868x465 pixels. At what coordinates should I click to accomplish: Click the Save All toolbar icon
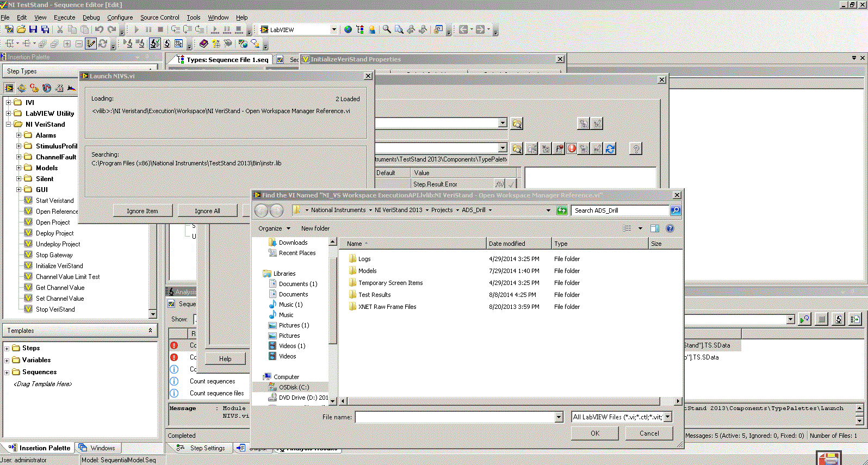45,29
